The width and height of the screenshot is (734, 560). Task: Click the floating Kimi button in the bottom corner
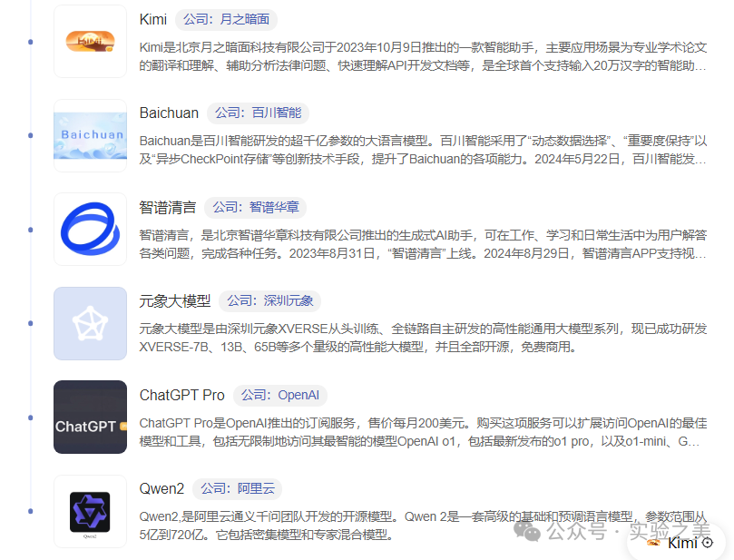678,543
